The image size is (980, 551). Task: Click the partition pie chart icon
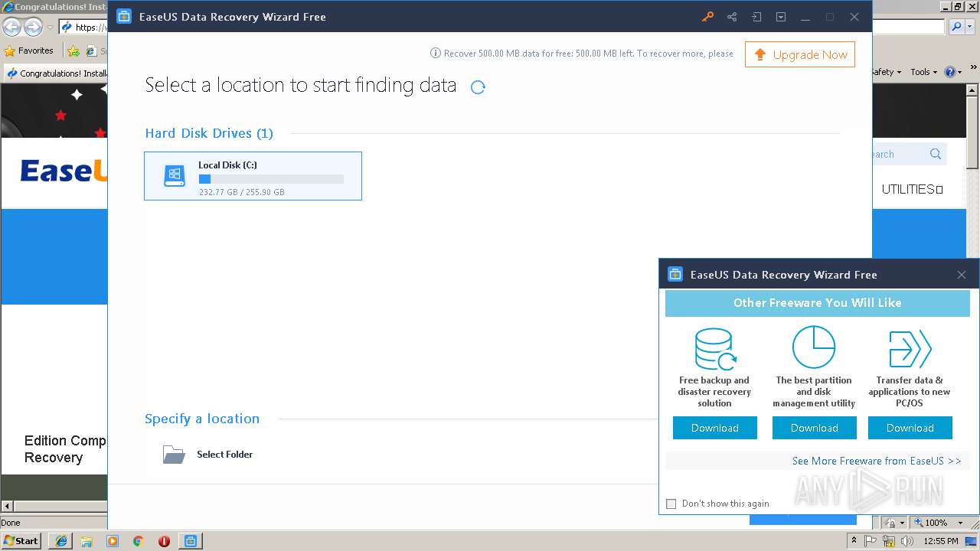pos(814,347)
